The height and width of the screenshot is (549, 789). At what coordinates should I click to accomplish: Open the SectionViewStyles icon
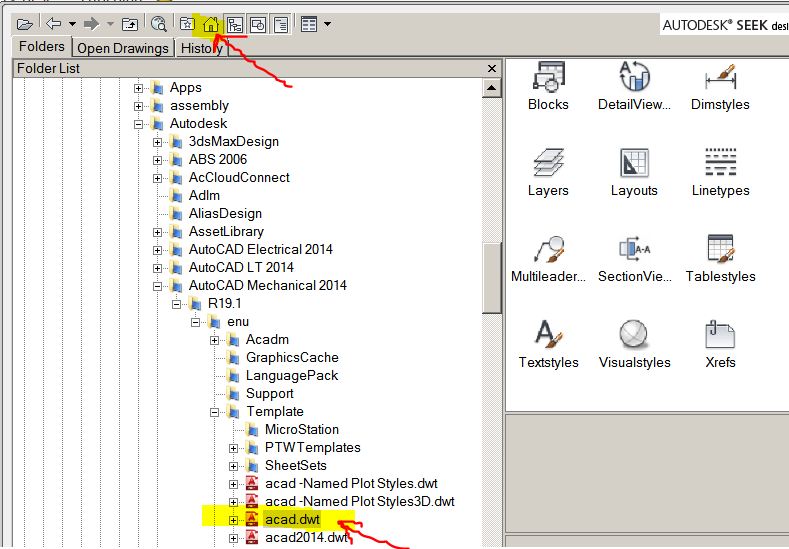click(634, 258)
